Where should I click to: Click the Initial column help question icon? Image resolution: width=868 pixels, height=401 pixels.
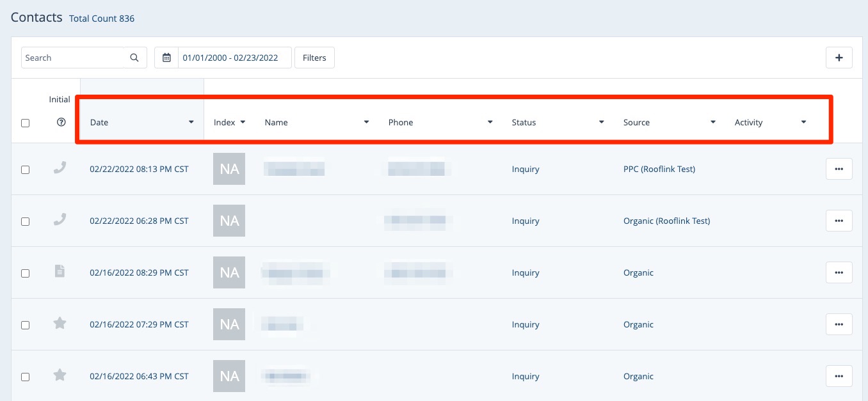[61, 122]
